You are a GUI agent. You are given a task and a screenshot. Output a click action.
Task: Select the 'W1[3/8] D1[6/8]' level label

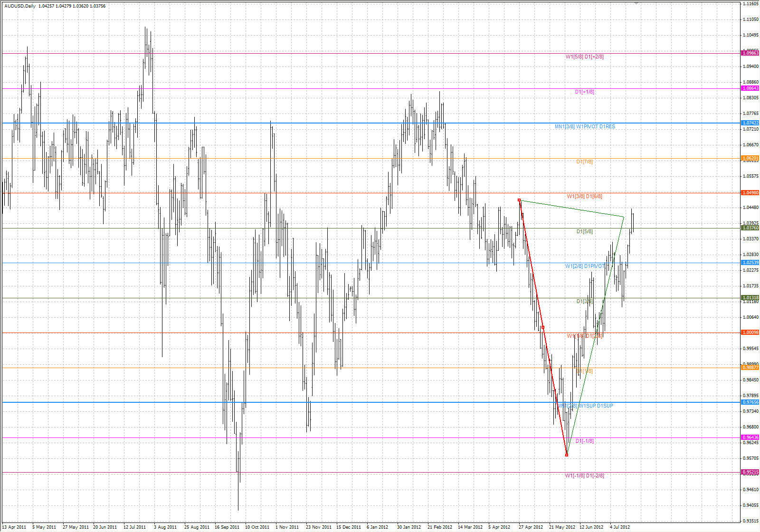pos(584,197)
